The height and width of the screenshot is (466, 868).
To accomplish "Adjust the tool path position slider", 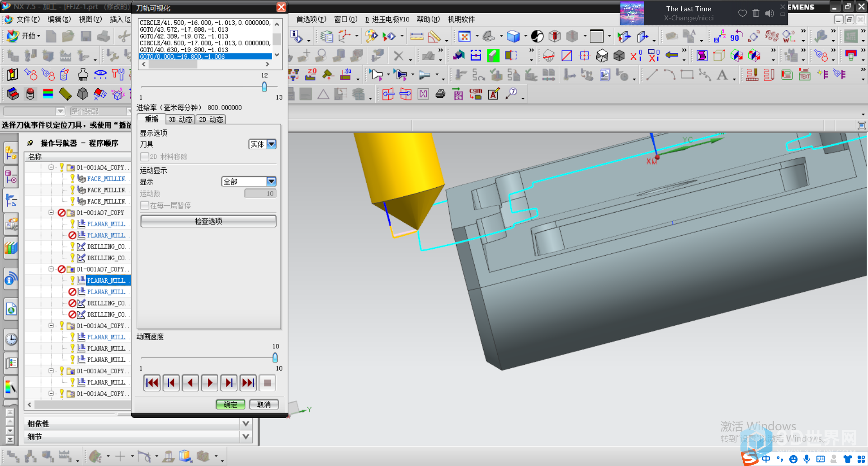I will (264, 86).
